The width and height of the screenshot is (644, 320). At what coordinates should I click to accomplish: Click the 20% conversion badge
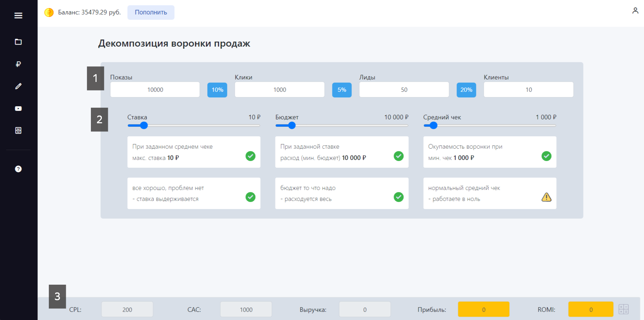(466, 90)
